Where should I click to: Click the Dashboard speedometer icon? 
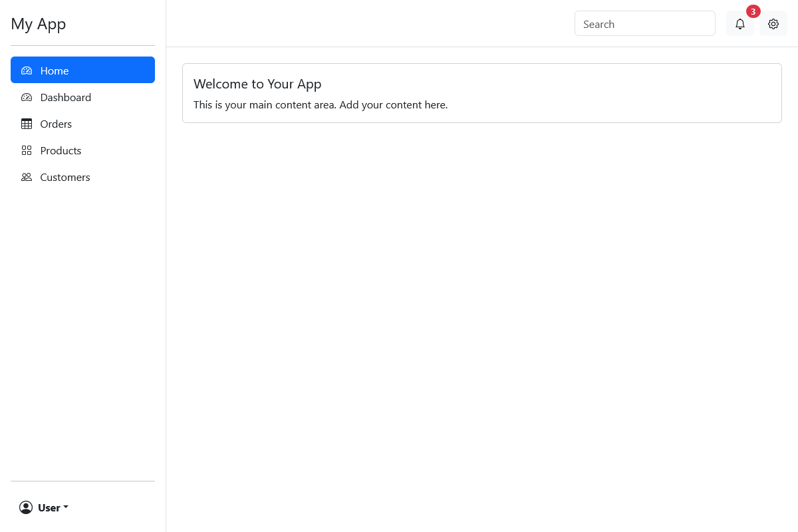pos(27,97)
